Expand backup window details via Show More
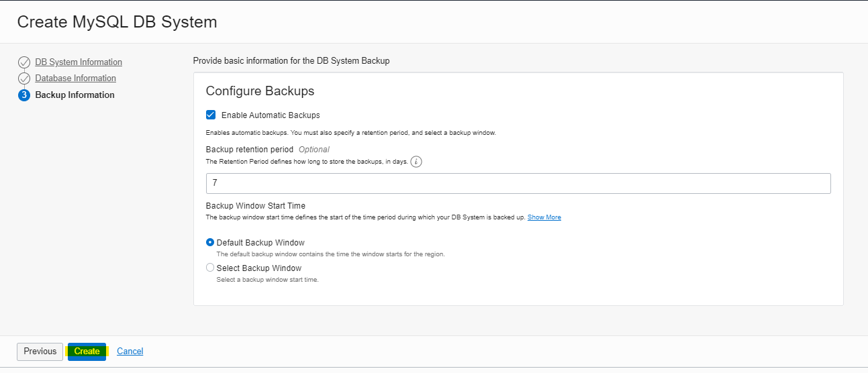The height and width of the screenshot is (373, 868). tap(544, 217)
